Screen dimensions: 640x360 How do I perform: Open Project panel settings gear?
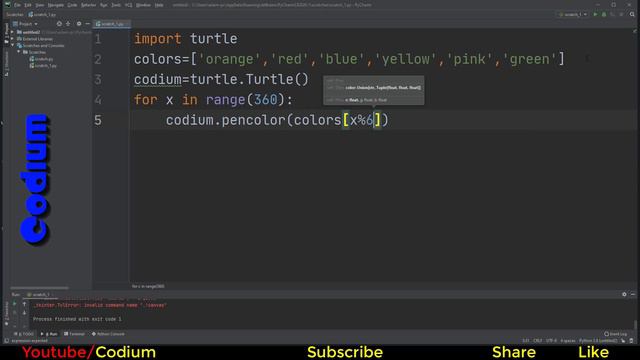coord(79,24)
